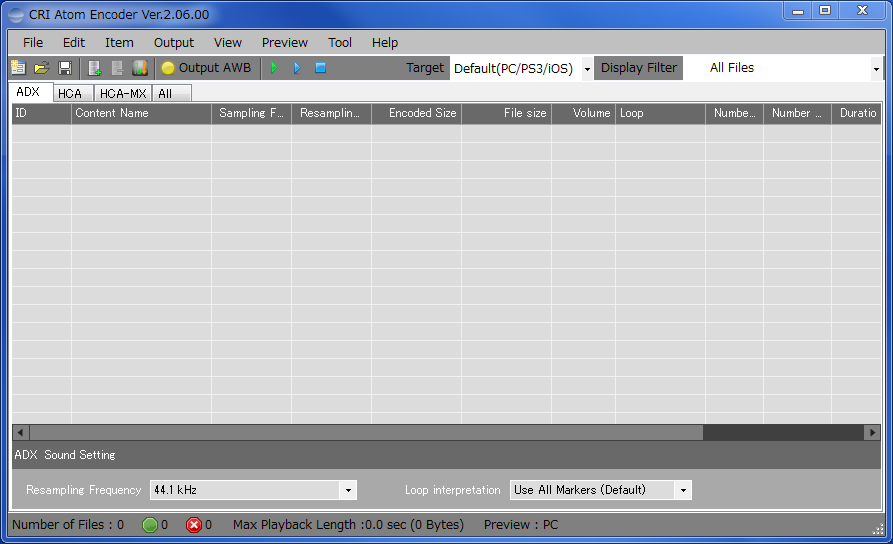Click the Resamplin... column header
Screen dimensions: 893x544
(331, 113)
